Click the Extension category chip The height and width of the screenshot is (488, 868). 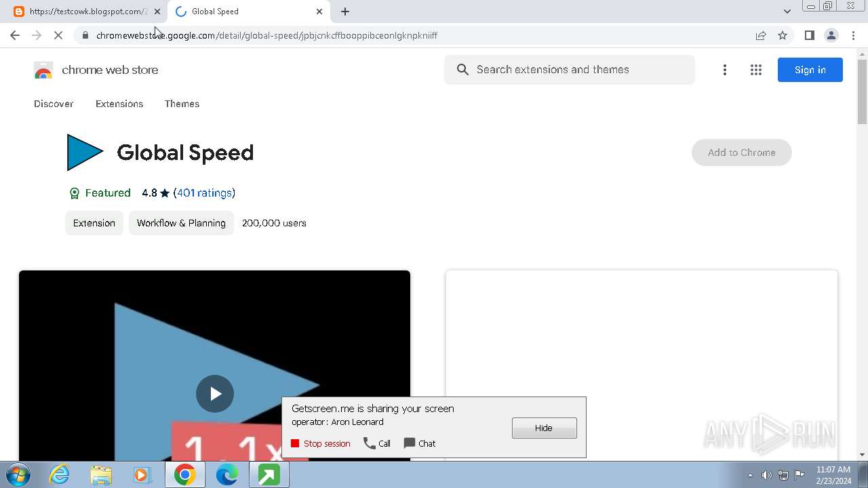pos(94,223)
